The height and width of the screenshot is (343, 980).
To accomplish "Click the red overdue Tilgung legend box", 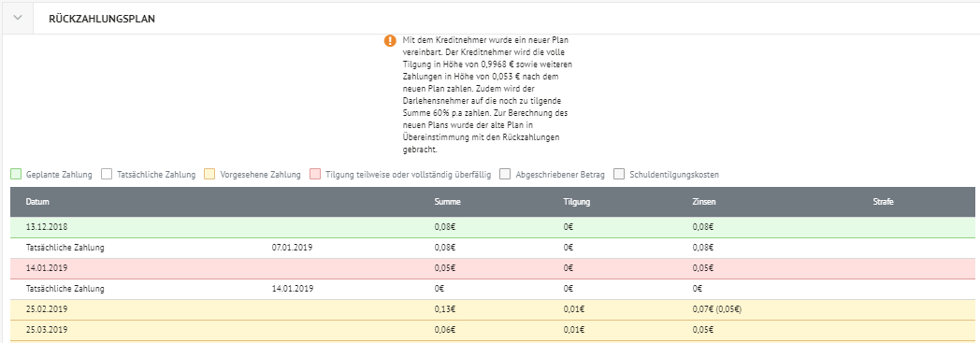I will tap(316, 175).
